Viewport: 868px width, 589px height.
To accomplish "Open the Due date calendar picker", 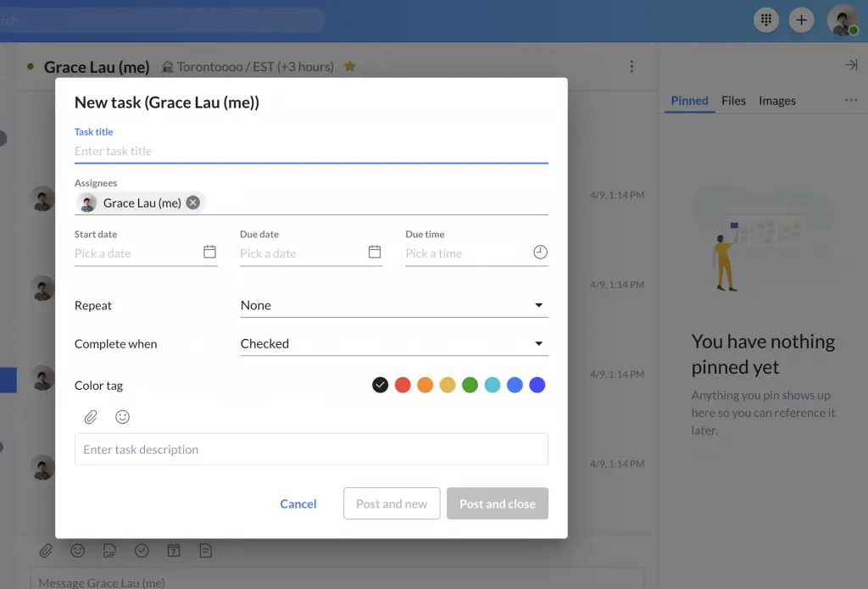I will [375, 253].
